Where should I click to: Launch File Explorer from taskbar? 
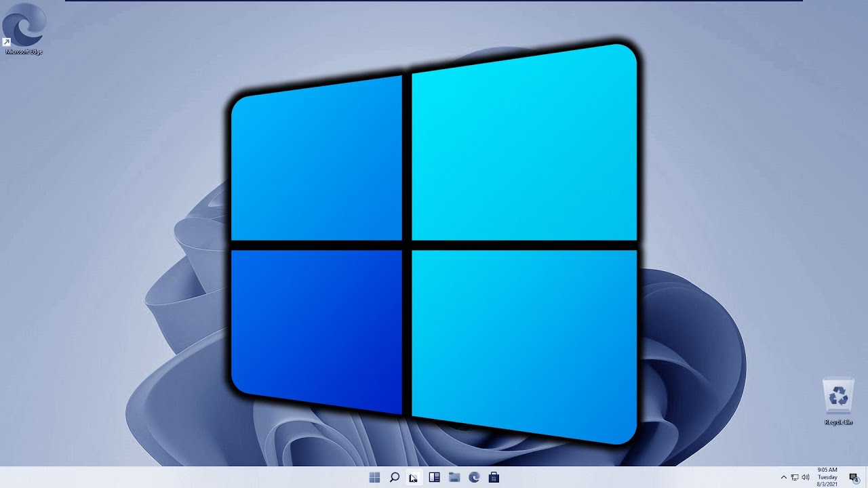pos(454,478)
